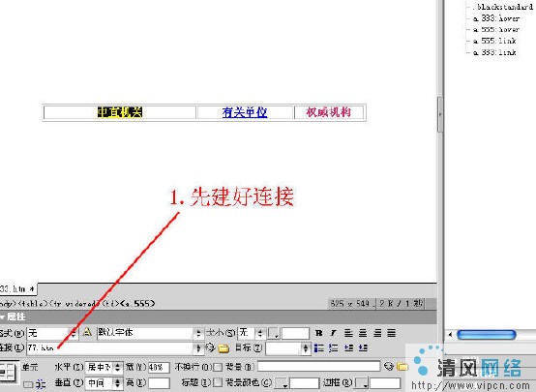Click point-to-file icon beside link field
The width and height of the screenshot is (536, 392).
pyautogui.click(x=210, y=347)
